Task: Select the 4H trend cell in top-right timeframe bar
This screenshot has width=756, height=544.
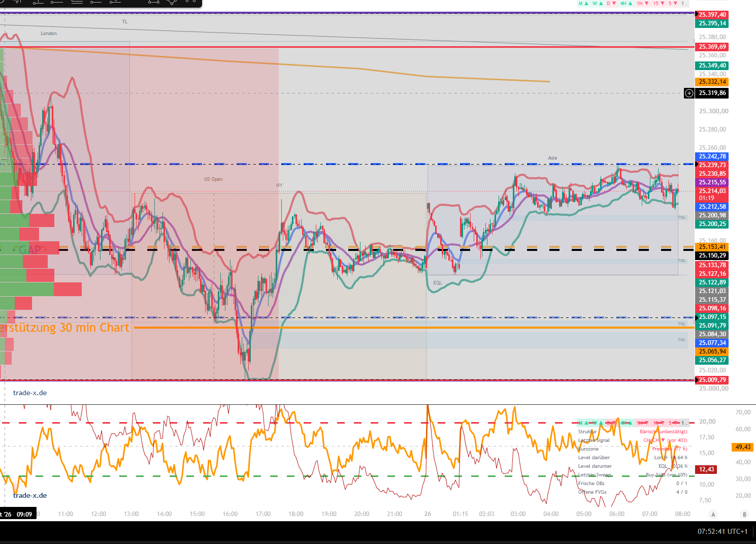Action: tap(626, 4)
